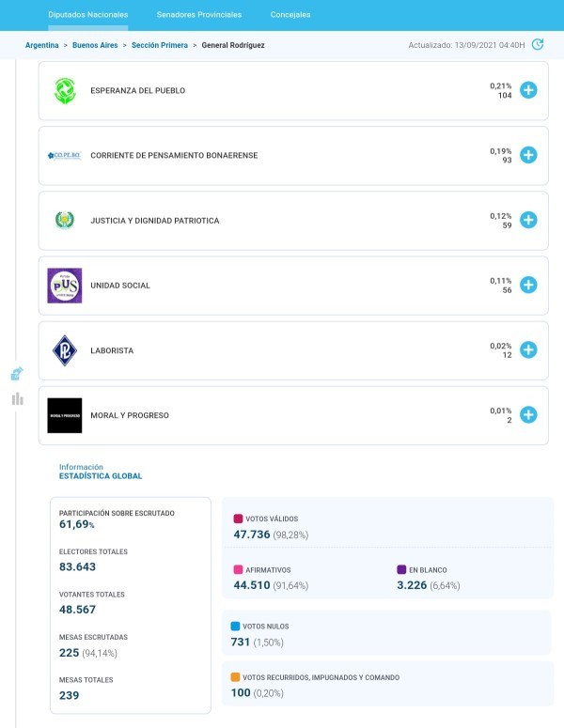Expand Corriente de Pensamiento Bonaerense row
The width and height of the screenshot is (564, 728).
[528, 155]
